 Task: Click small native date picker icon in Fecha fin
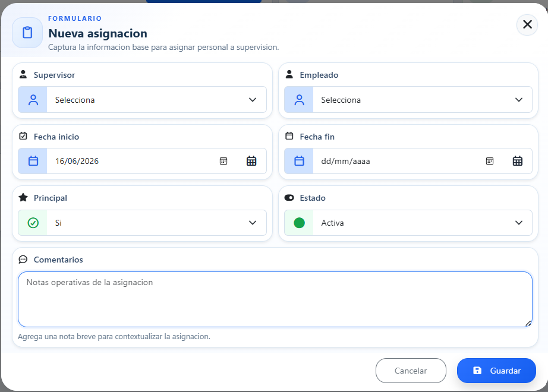(x=490, y=161)
